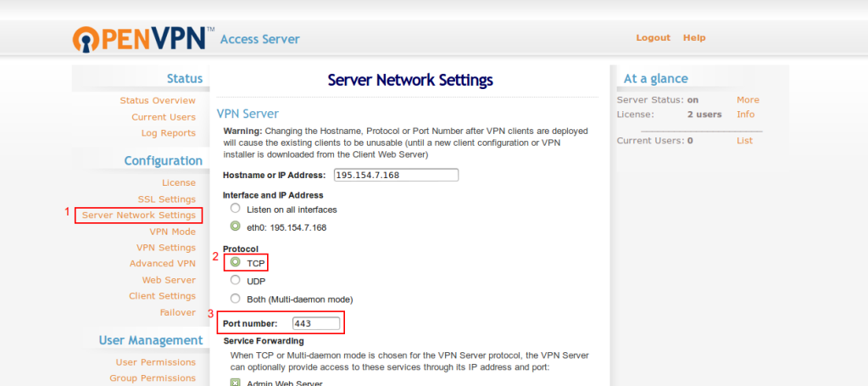Select Listen on all interfaces radio
Screen dimensions: 868x386
[x=236, y=209]
